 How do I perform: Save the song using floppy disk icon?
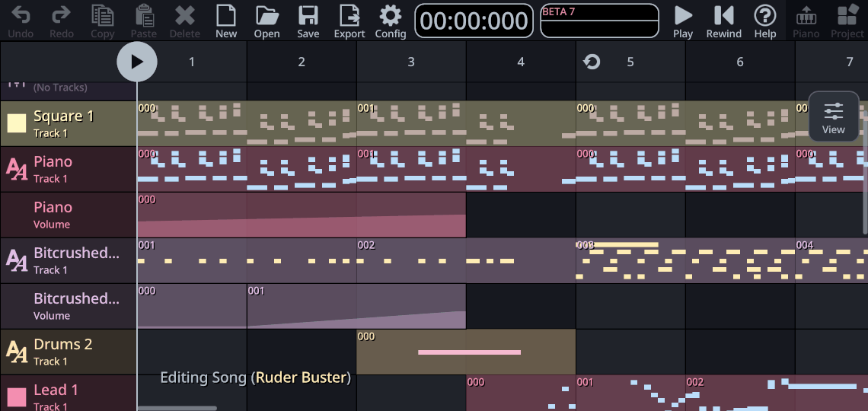point(308,15)
